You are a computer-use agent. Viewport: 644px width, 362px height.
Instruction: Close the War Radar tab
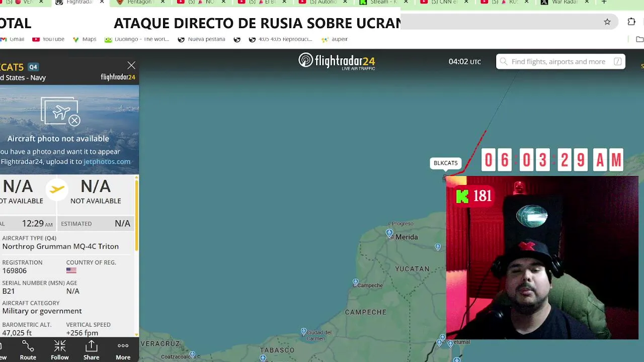click(587, 2)
